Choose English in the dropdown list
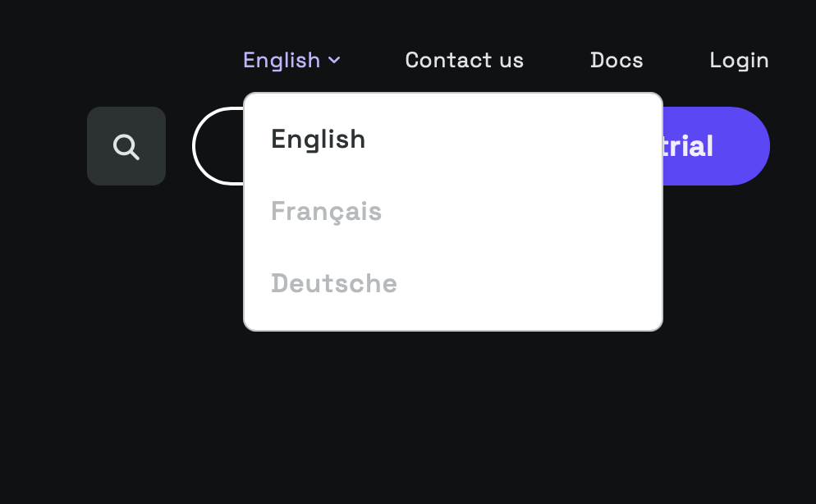 coord(318,140)
